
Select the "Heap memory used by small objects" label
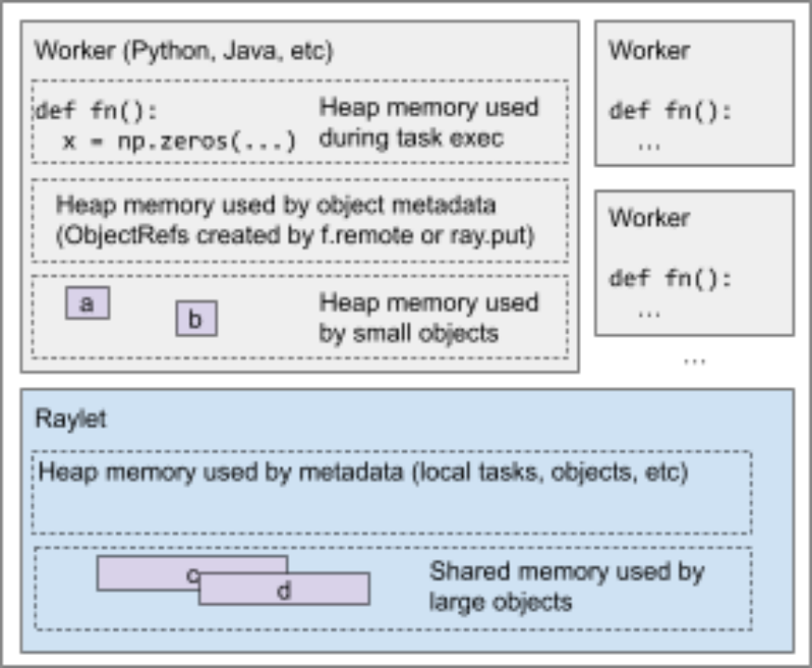pos(429,317)
